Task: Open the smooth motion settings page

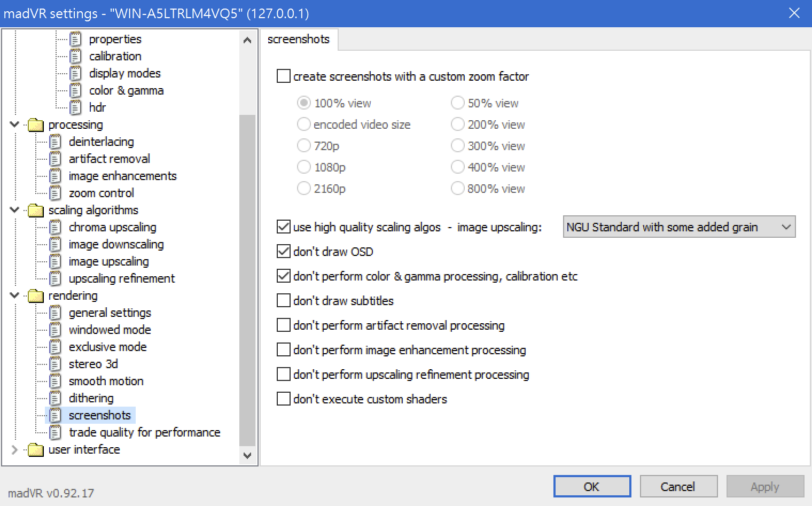Action: 106,381
